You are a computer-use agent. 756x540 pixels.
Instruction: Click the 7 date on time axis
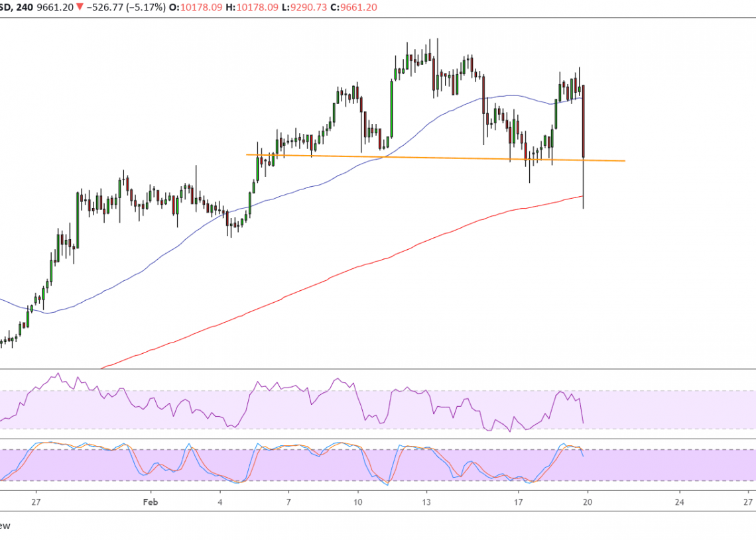point(288,501)
